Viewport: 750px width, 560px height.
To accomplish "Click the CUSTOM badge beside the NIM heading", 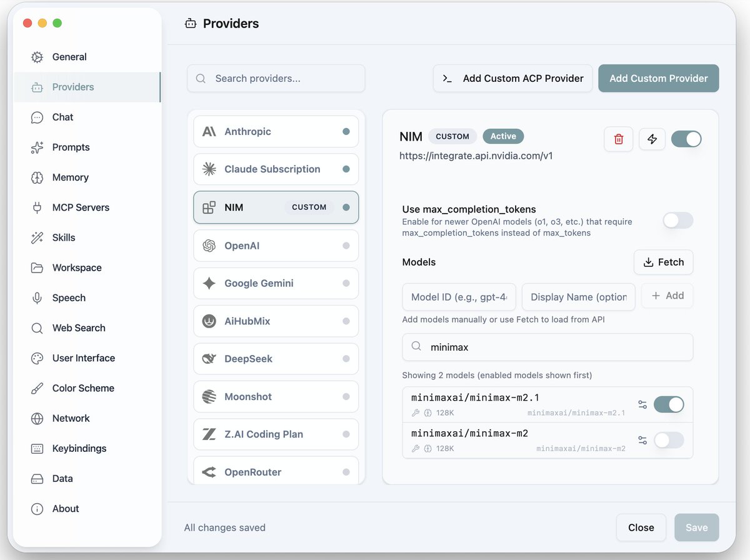I will tap(452, 136).
